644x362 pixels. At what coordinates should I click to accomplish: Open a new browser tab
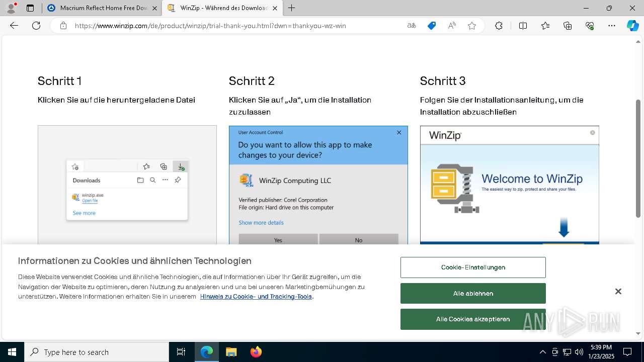292,8
